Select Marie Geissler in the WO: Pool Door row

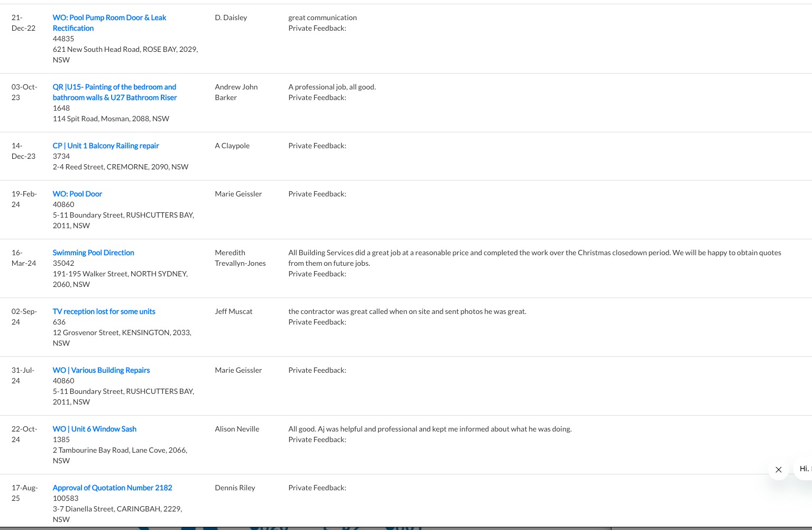point(238,194)
